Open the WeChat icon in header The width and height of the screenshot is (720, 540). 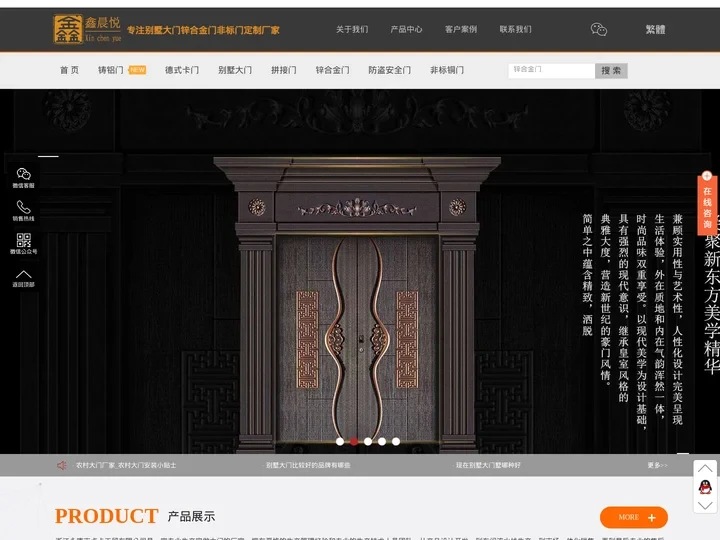(599, 30)
